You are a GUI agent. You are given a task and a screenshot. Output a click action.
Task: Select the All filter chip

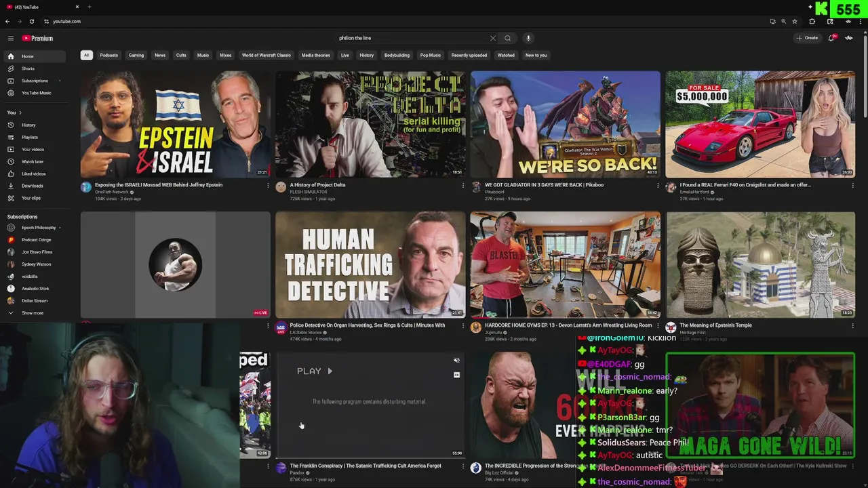click(86, 55)
